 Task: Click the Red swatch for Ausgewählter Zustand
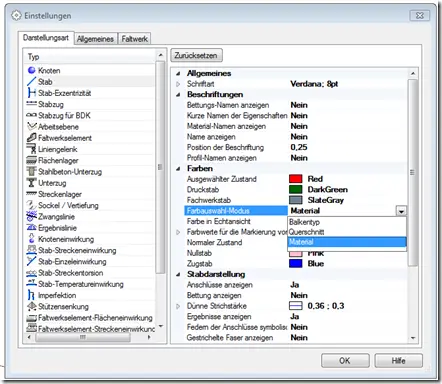296,179
